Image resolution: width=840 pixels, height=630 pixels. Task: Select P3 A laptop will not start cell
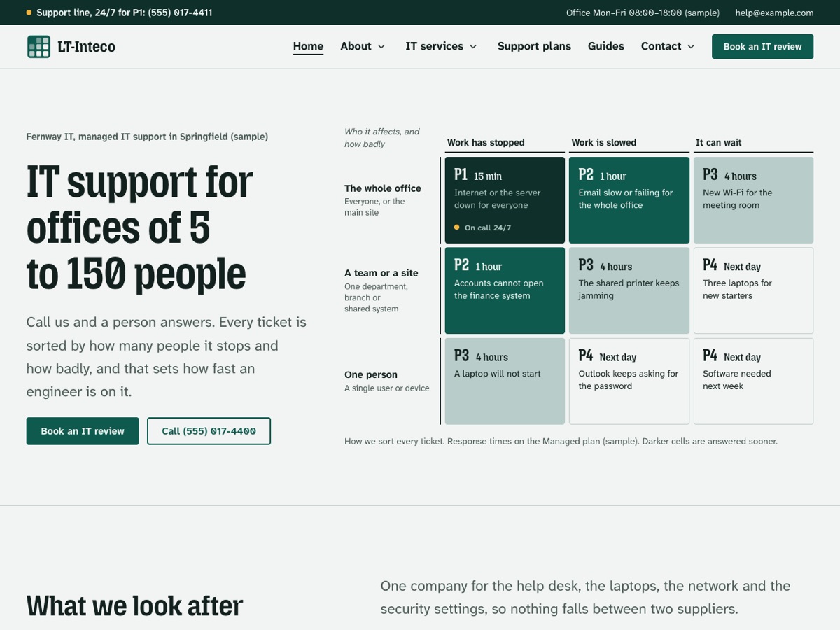pos(505,381)
